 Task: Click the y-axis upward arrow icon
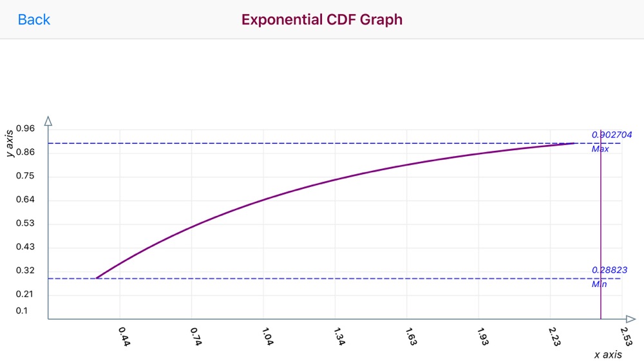click(x=48, y=121)
